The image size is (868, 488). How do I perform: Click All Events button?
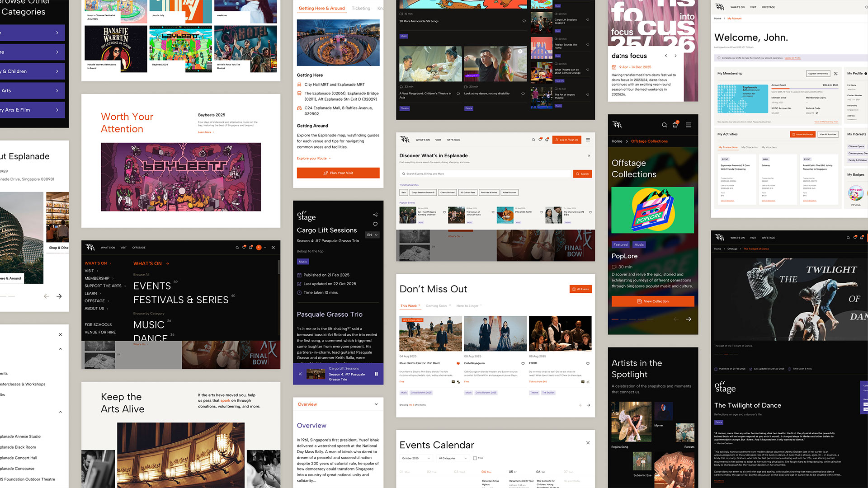click(580, 289)
